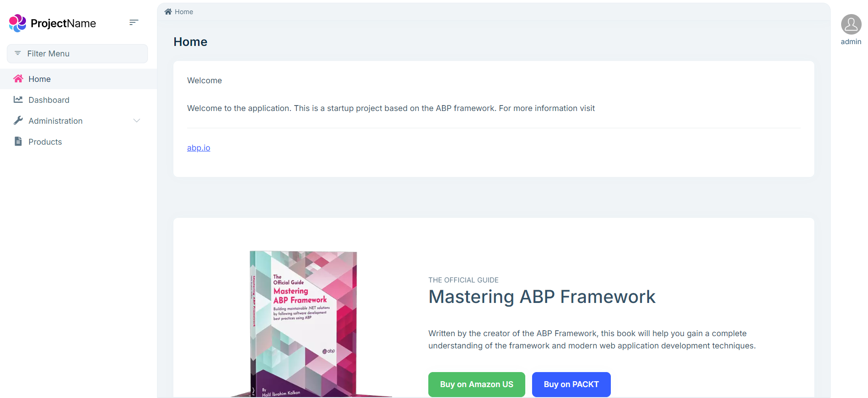
Task: Click the Home breadcrumb link
Action: pyautogui.click(x=184, y=12)
